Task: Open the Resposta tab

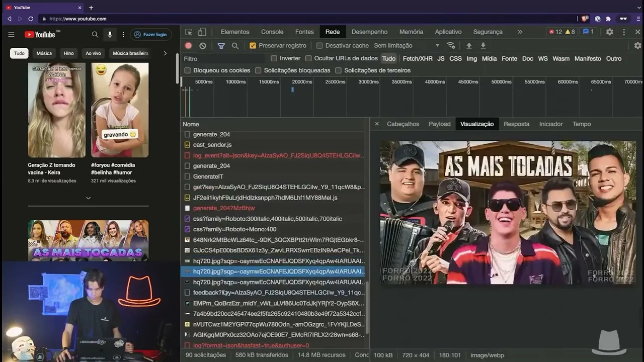Action: [517, 124]
